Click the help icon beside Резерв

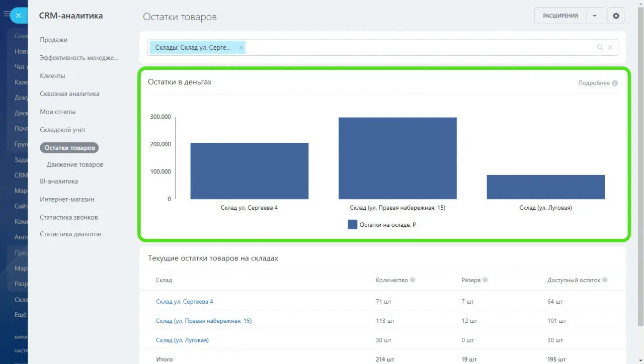[485, 280]
